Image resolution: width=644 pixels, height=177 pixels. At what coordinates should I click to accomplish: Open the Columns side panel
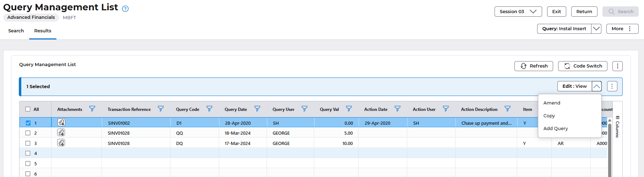617,127
